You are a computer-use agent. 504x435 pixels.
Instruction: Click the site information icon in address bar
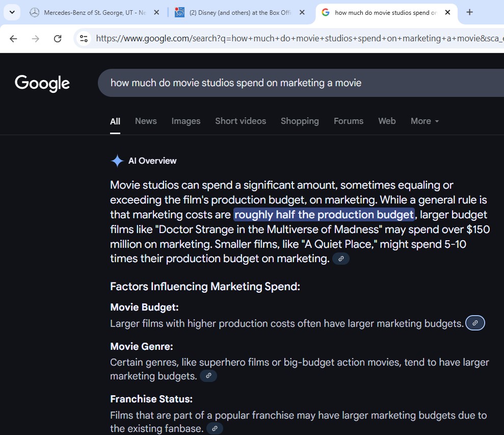pos(84,38)
